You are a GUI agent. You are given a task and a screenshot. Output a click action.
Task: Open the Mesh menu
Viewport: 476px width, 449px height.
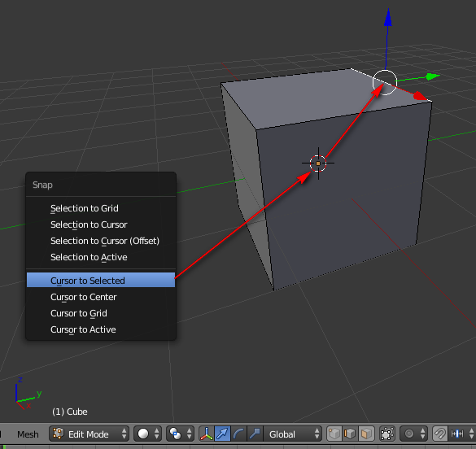28,434
